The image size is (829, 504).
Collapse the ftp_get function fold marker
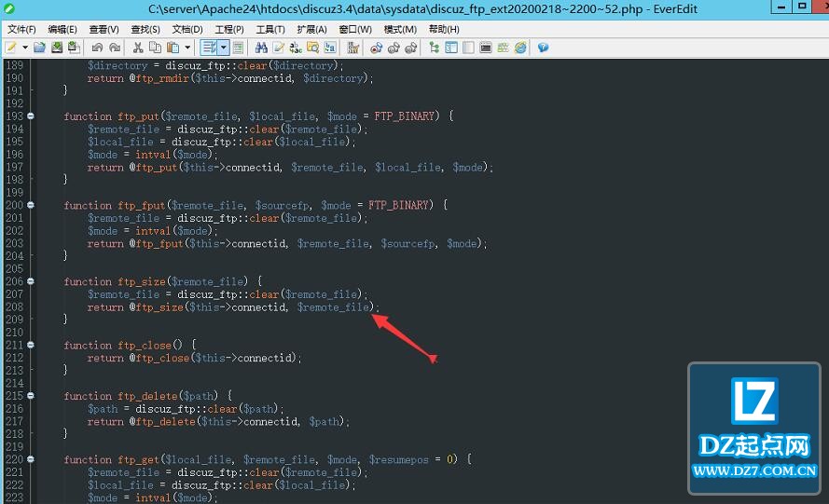[31, 459]
